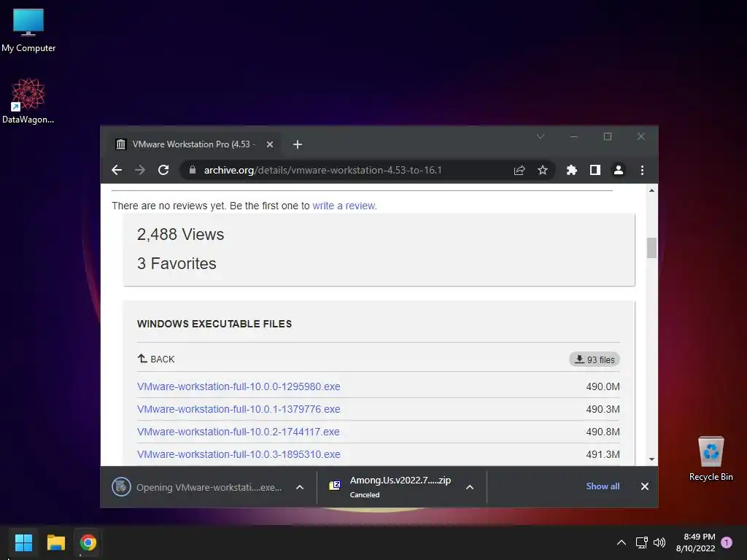Download VMware-workstation-full-10.0.1-1379776.exe
747x560 pixels.
(239, 409)
